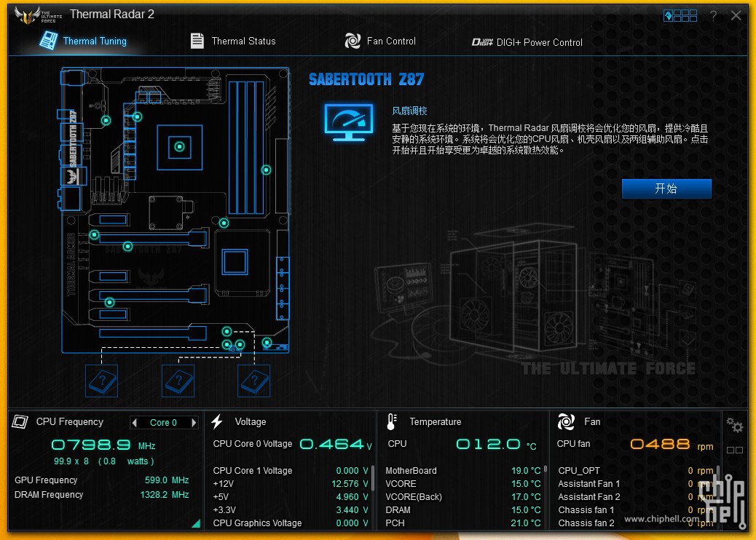
Task: Select the DRAM Frequency row
Action: pyautogui.click(x=102, y=495)
